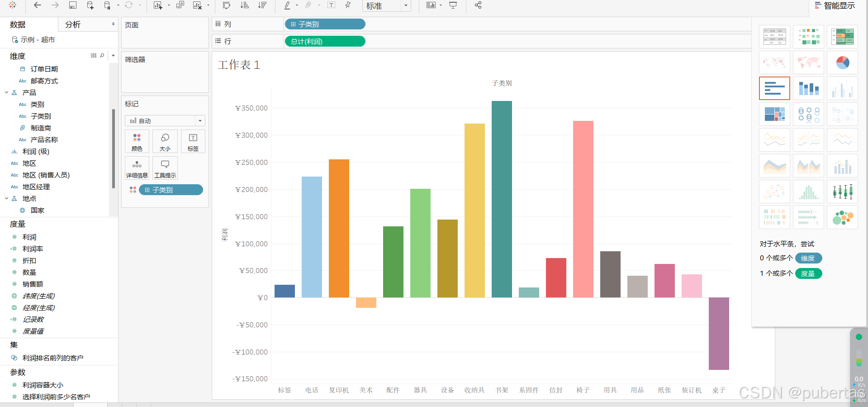Open the 详细信息 detail marks card
The image size is (868, 407).
pos(137,168)
